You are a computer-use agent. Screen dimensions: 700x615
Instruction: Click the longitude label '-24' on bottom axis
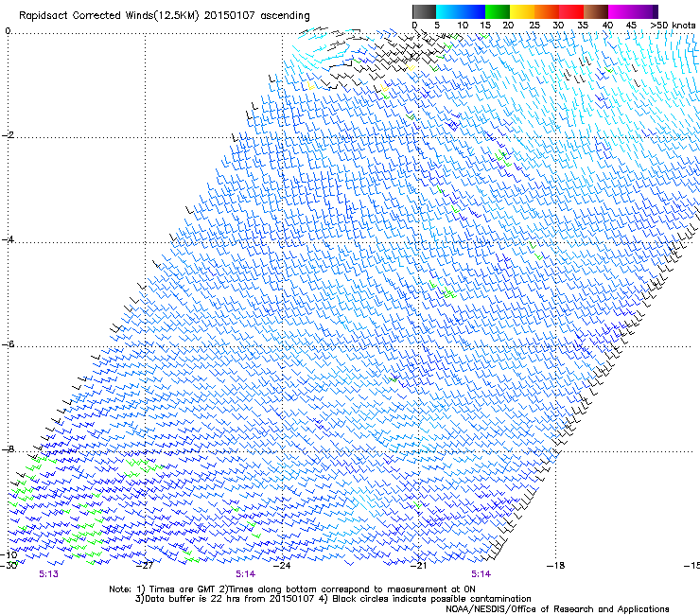[x=282, y=566]
